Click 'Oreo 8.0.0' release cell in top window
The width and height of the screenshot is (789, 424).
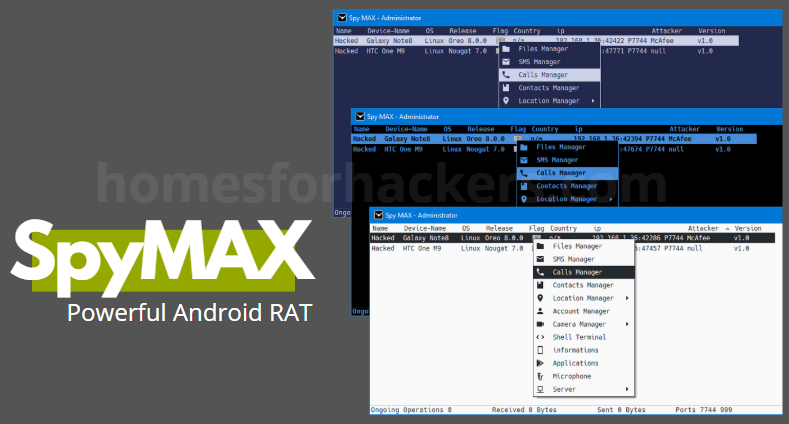(467, 41)
